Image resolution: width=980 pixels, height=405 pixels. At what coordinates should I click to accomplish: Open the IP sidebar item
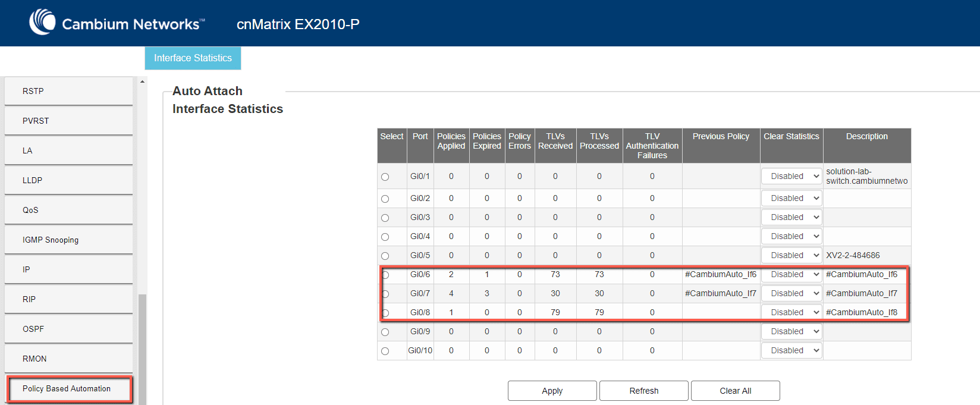pyautogui.click(x=68, y=269)
